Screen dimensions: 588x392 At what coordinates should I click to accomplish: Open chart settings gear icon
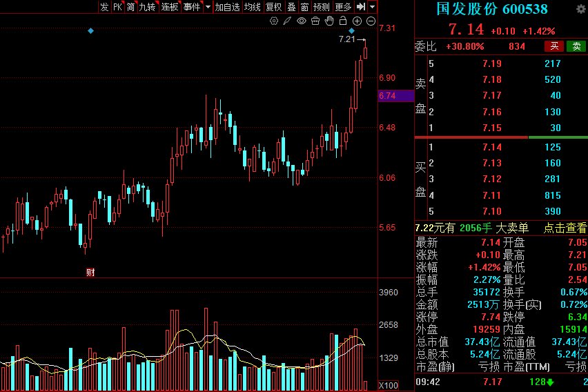click(x=274, y=21)
